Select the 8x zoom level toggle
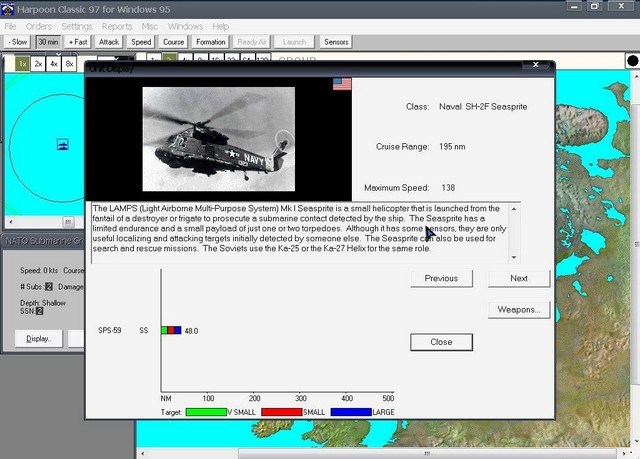Viewport: 640px width, 459px height. [69, 63]
